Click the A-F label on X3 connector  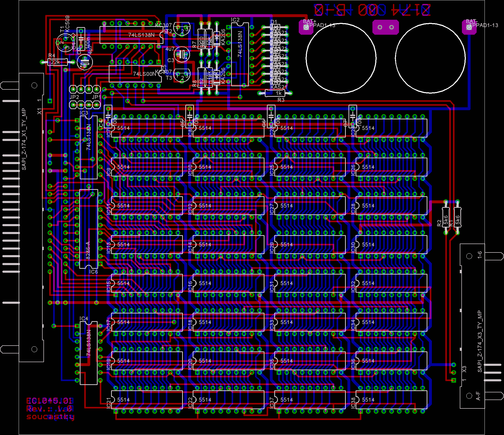(x=478, y=396)
